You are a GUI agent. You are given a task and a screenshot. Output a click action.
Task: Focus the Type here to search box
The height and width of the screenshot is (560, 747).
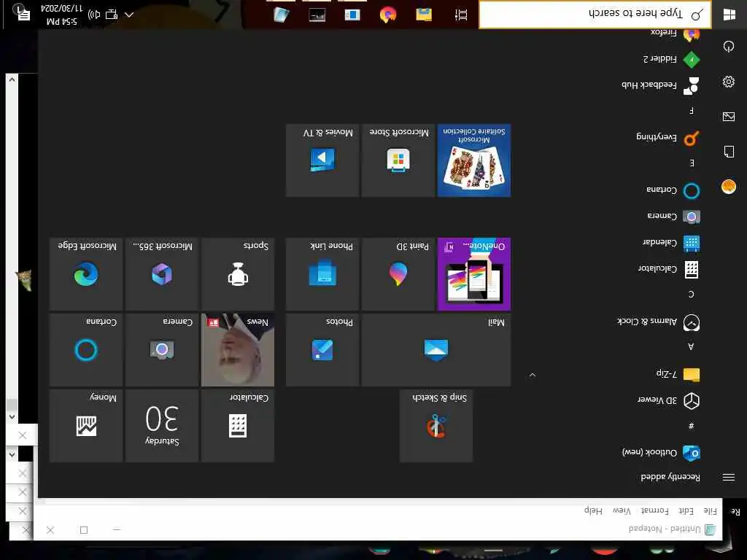pyautogui.click(x=595, y=15)
